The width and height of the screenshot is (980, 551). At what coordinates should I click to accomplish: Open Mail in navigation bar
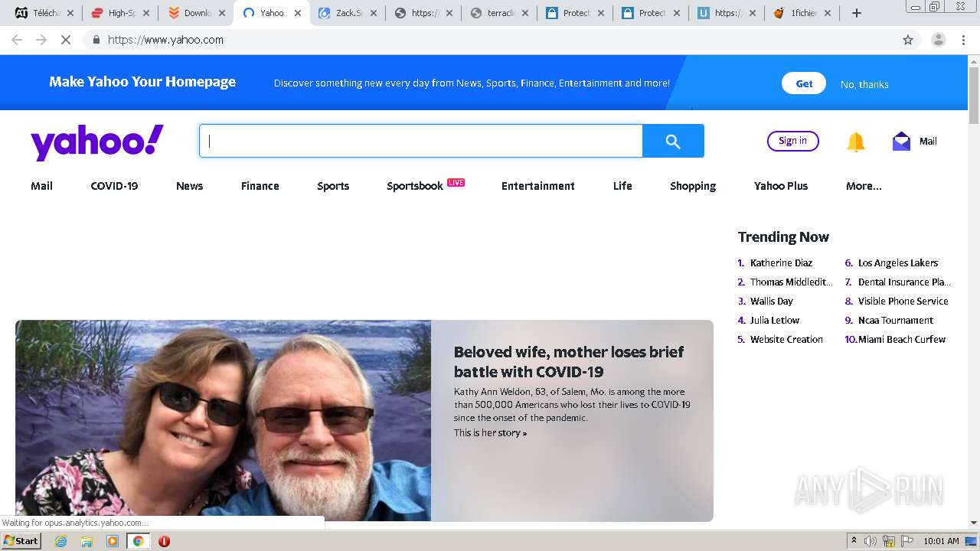[41, 186]
